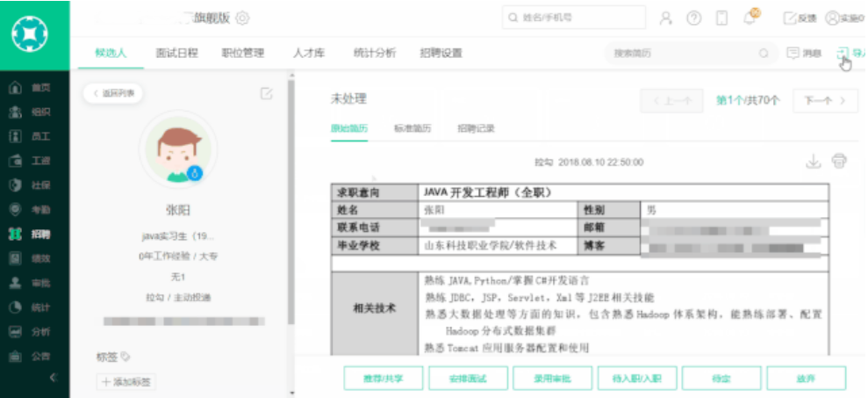Collapse the left sidebar with the arrow
The image size is (868, 398).
coord(52,378)
